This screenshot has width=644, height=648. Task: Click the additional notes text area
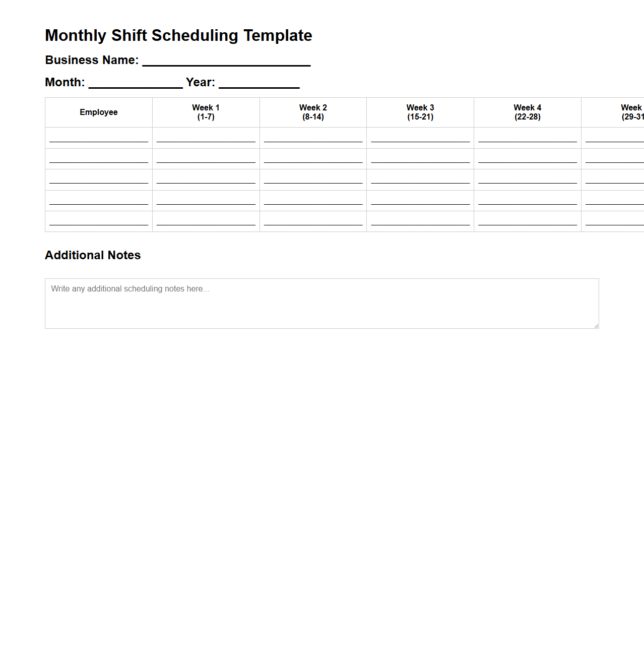click(x=321, y=303)
